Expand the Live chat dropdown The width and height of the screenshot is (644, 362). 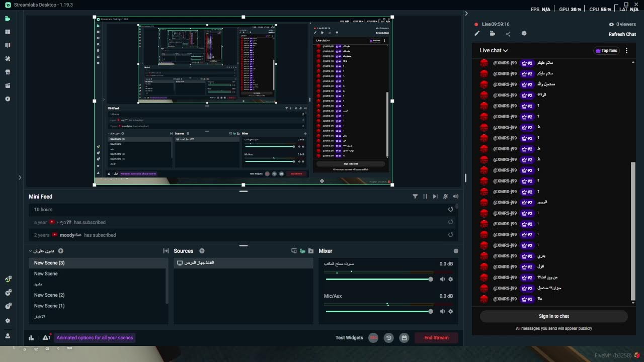(x=494, y=50)
